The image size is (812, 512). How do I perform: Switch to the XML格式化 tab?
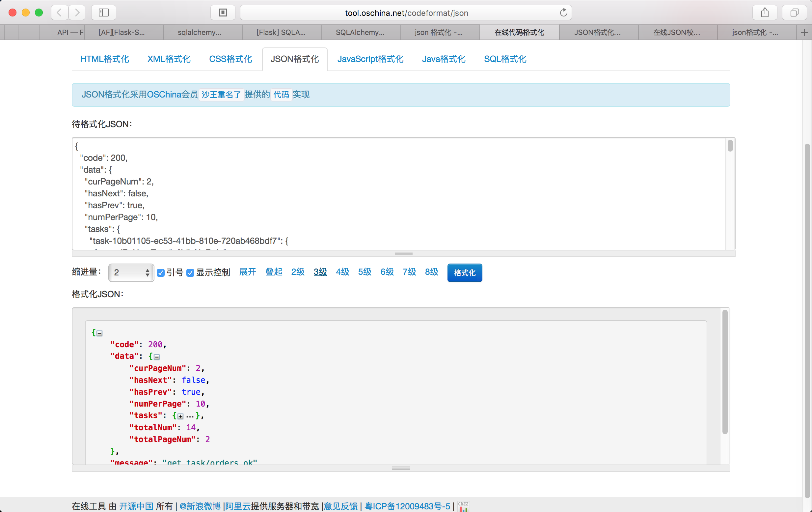coord(169,59)
